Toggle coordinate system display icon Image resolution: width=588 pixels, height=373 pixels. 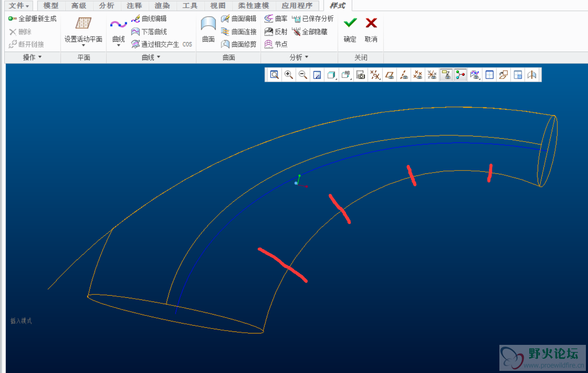(432, 75)
